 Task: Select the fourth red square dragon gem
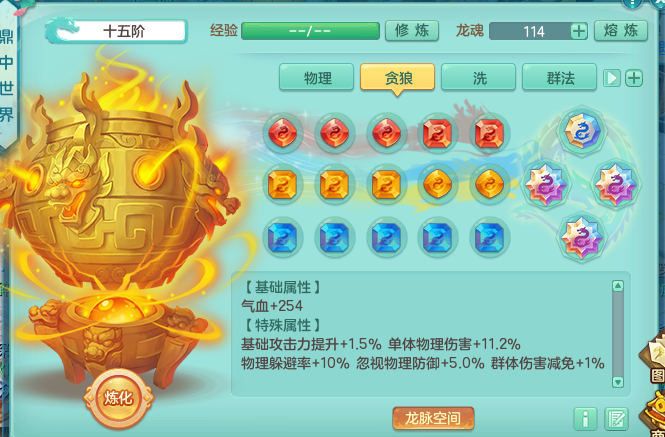click(438, 133)
